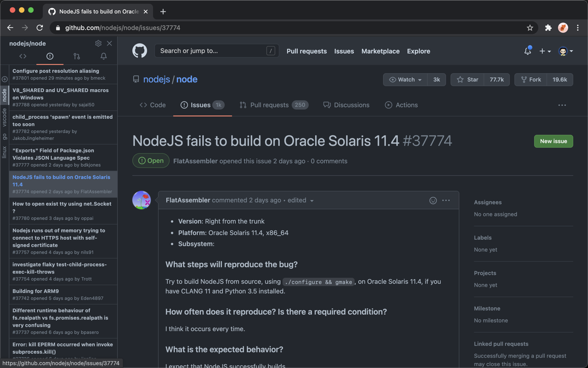Open Explore in the top navigation

pyautogui.click(x=418, y=51)
